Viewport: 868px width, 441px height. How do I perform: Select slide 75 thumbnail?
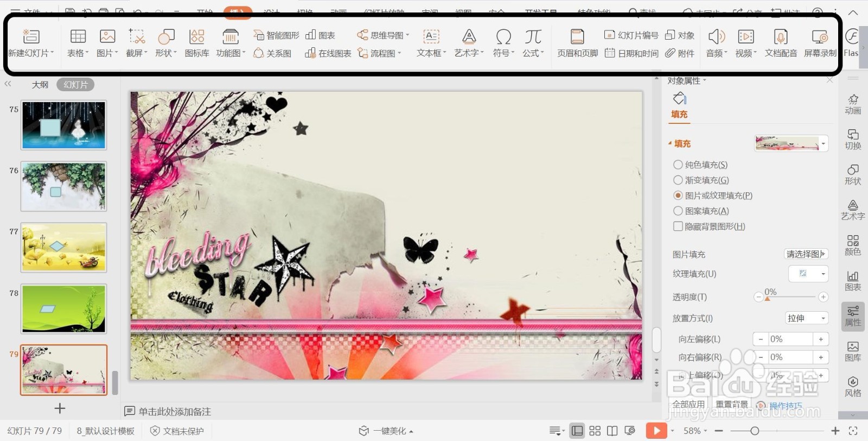pos(63,125)
